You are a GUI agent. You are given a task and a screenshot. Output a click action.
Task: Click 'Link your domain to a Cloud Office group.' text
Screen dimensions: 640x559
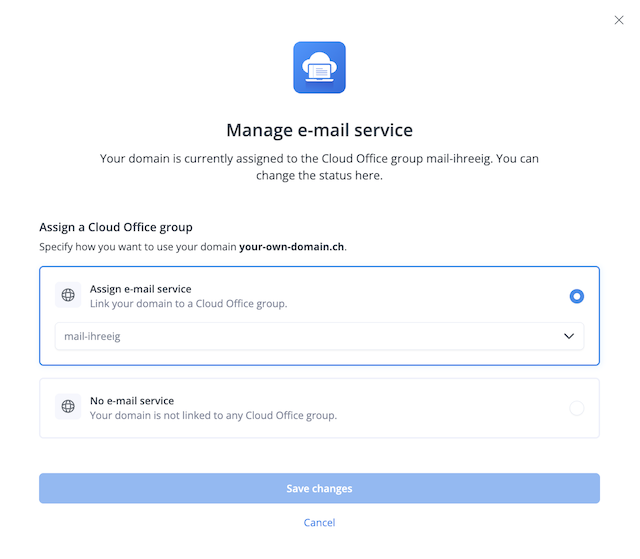click(x=189, y=304)
